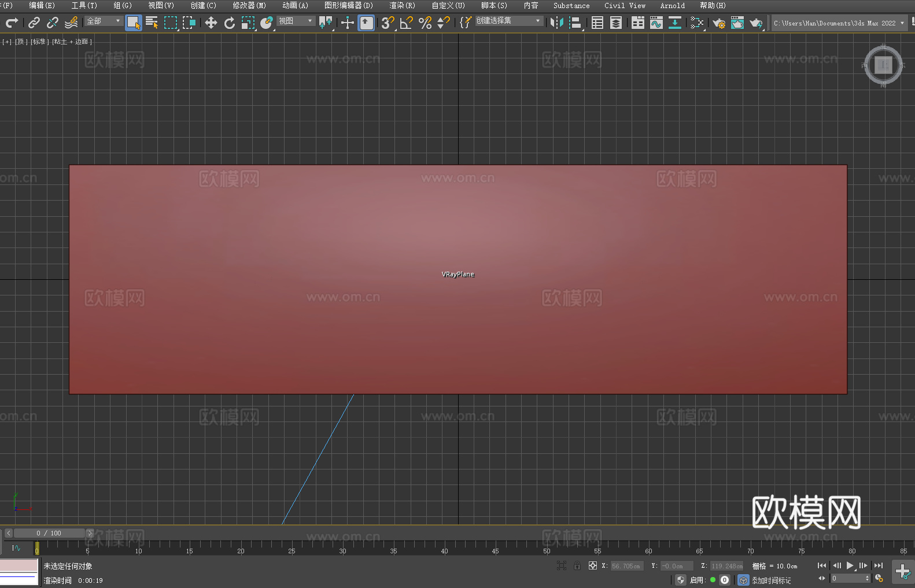The height and width of the screenshot is (588, 915).
Task: Click the Select by Name icon
Action: pyautogui.click(x=152, y=23)
